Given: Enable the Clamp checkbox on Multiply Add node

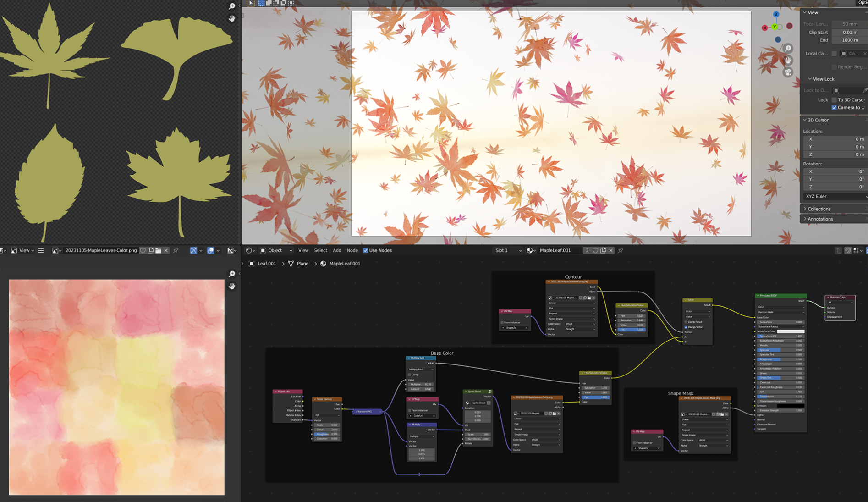Looking at the screenshot, I should pos(409,375).
